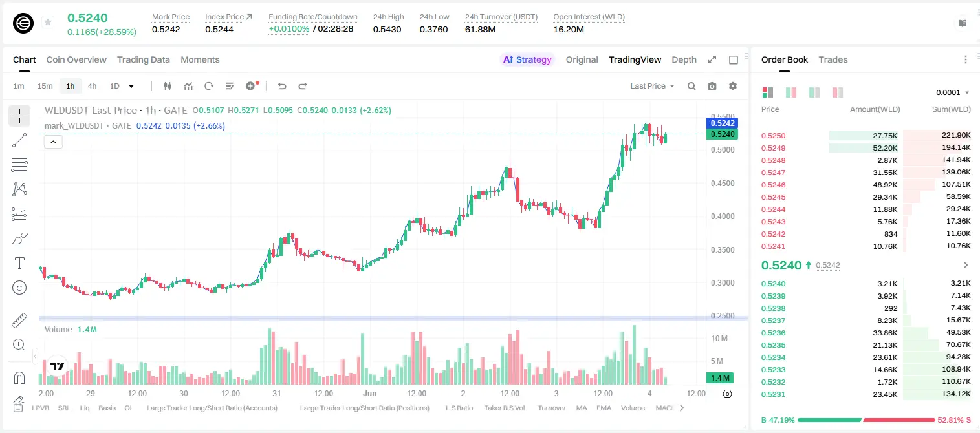Open the 0.0001 price precision dropdown
The image size is (980, 433).
pyautogui.click(x=952, y=92)
